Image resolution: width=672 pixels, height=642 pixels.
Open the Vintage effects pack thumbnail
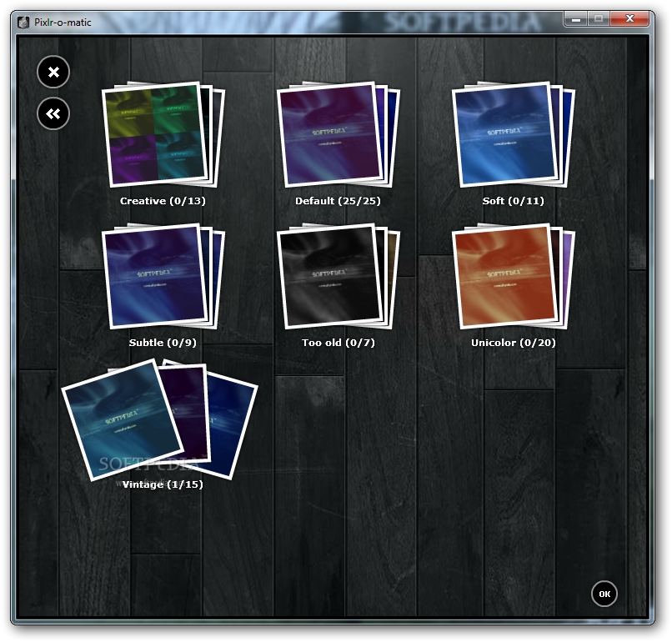(159, 420)
